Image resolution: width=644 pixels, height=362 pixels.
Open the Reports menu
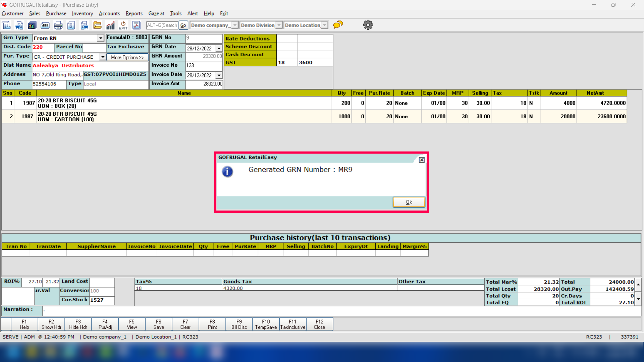click(x=134, y=13)
